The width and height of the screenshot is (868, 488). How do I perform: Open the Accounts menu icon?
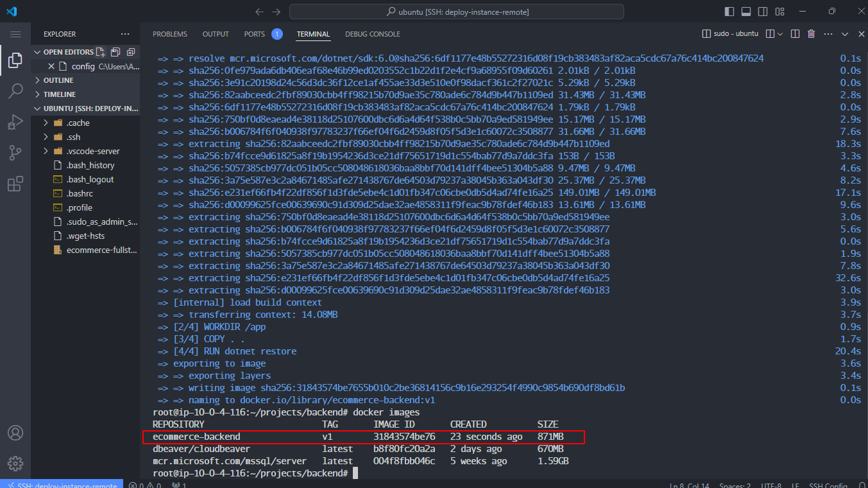click(15, 433)
